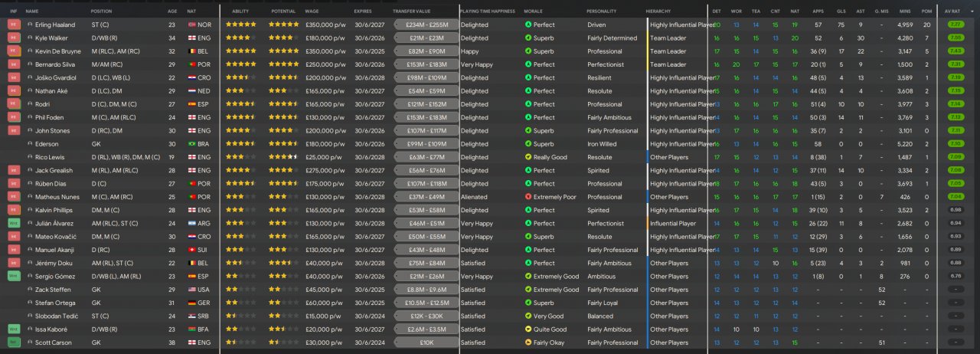980x354 pixels.
Task: Click Kalvin Phillips' 6.98 rating badge
Action: [x=955, y=210]
